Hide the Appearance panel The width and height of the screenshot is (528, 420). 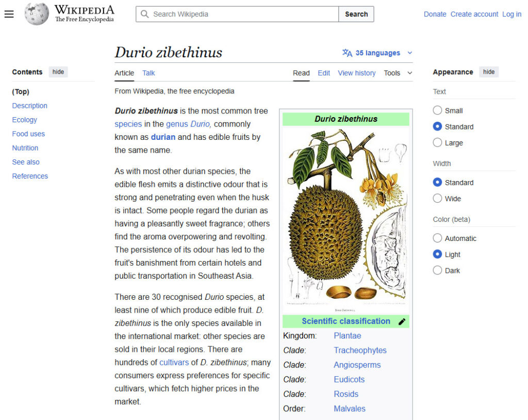click(488, 72)
